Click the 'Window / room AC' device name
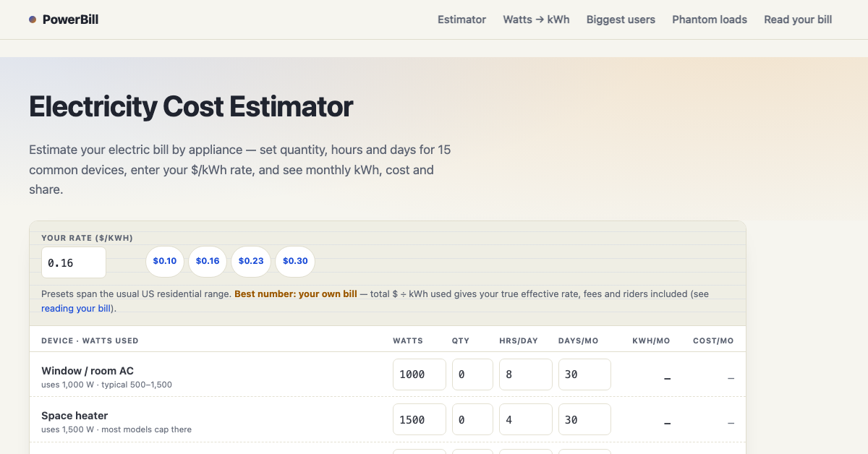The height and width of the screenshot is (454, 868). click(x=88, y=371)
